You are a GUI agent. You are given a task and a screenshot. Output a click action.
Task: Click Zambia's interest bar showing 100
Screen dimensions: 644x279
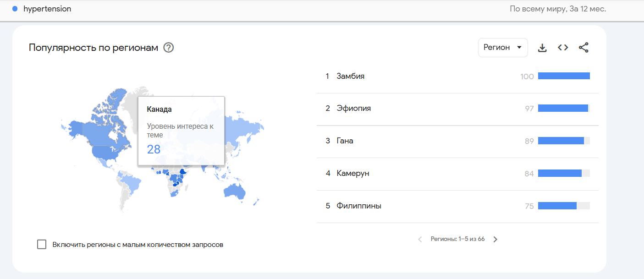(x=563, y=76)
